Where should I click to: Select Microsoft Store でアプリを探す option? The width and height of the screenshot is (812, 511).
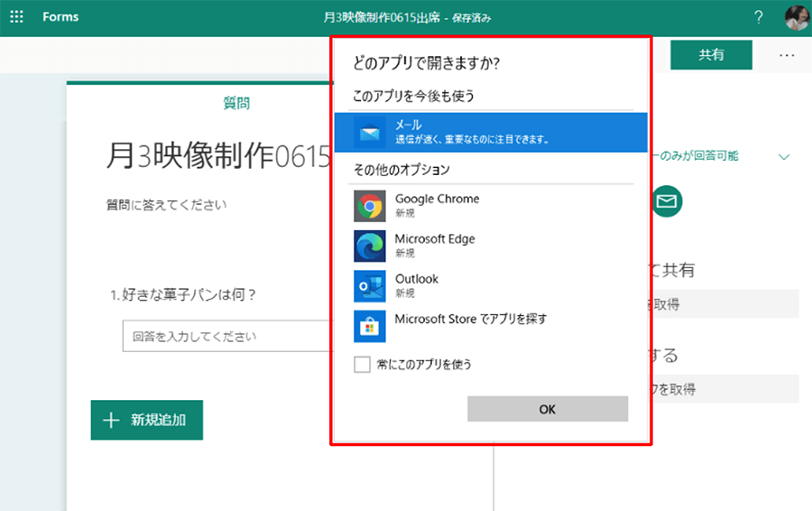[x=491, y=326]
